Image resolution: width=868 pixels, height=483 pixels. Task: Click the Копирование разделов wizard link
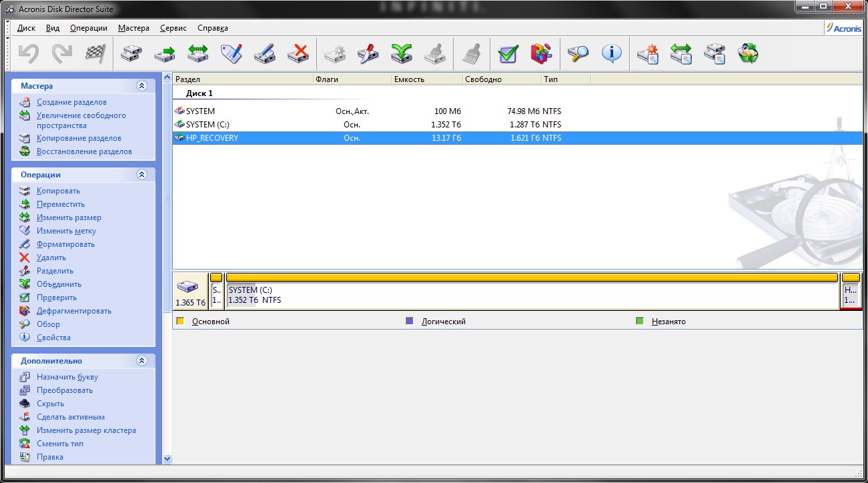click(79, 138)
